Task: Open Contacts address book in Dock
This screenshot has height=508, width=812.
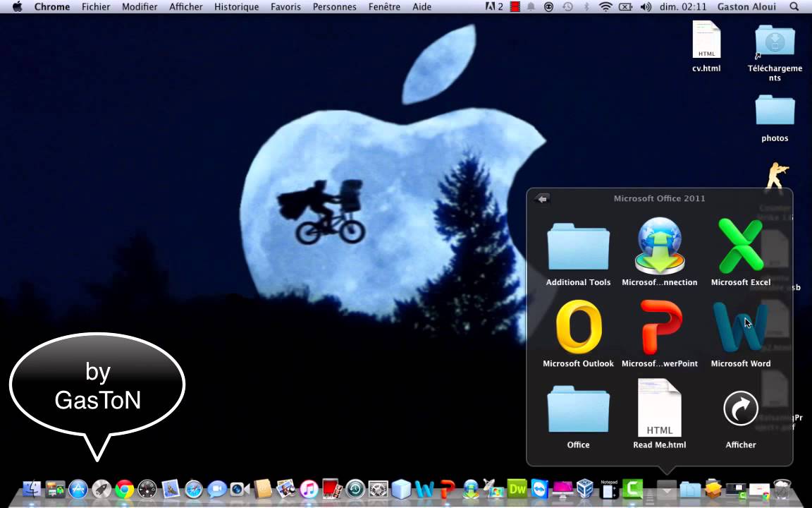Action: [263, 489]
